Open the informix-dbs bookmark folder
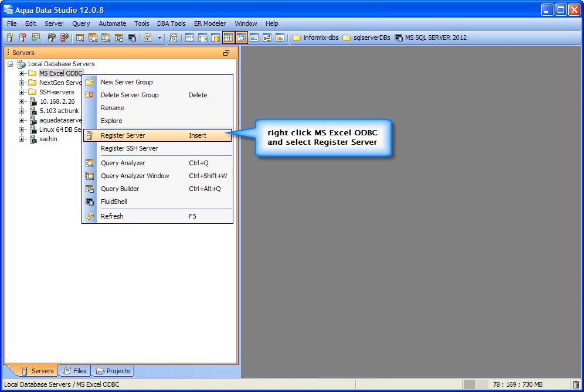The height and width of the screenshot is (392, 584). pyautogui.click(x=315, y=38)
